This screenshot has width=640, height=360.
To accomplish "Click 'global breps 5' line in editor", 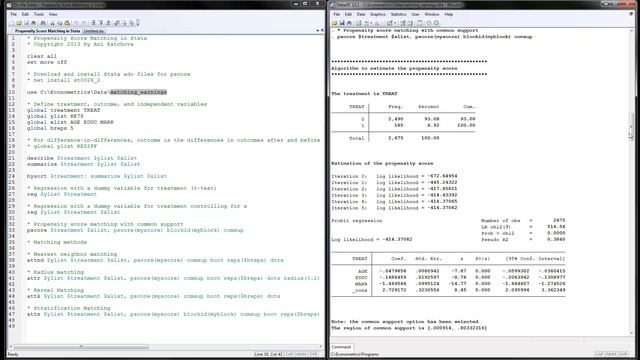I will click(50, 128).
